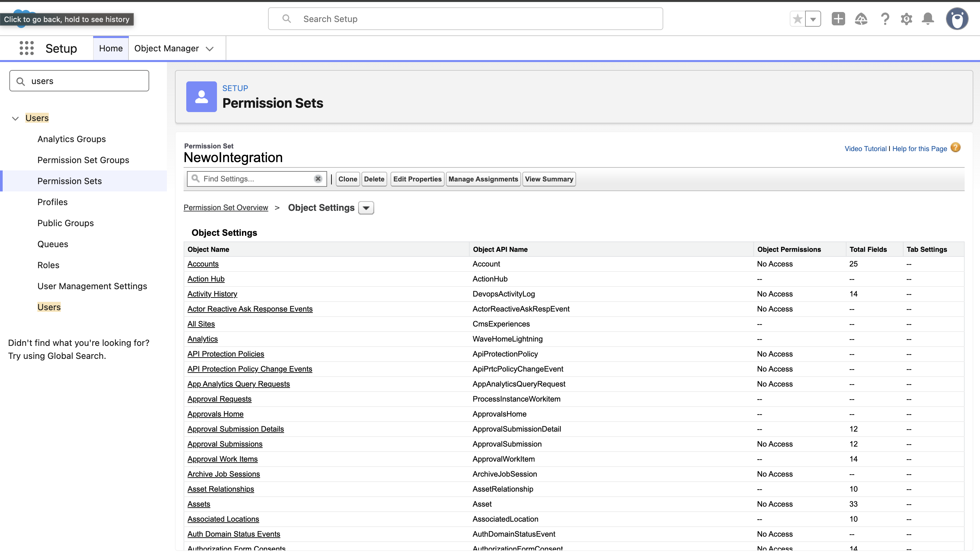Click the magnifier in Quick Find box

point(21,81)
